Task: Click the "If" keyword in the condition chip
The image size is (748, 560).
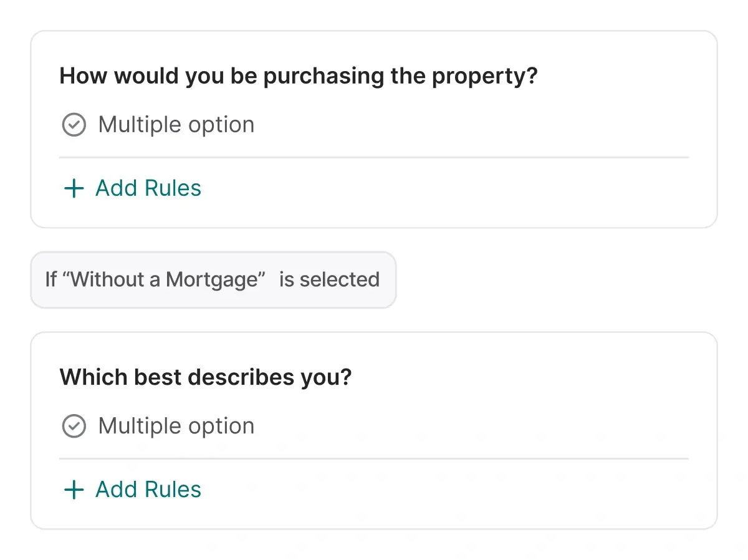Action: 51,279
